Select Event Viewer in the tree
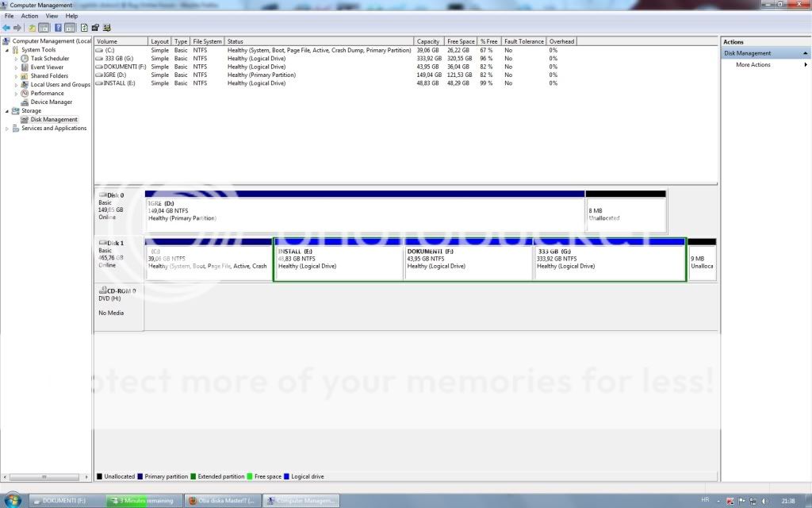812x508 pixels. 47,67
